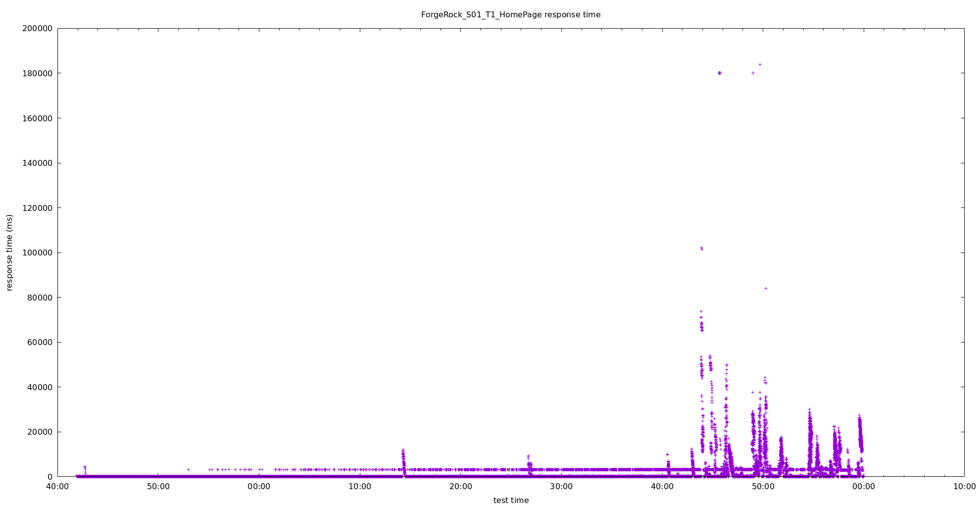The width and height of the screenshot is (980, 507).
Task: Click the small spike peak near 12000 ms
Action: 403,450
